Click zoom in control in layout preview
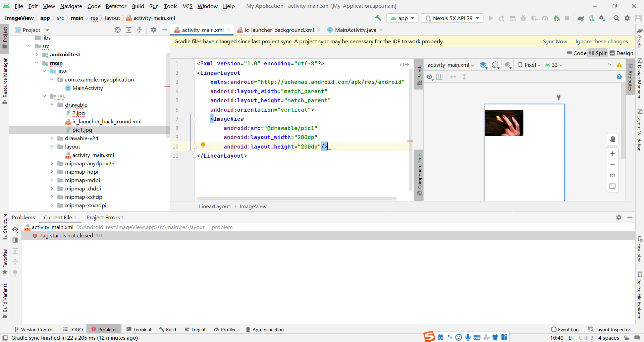Viewport: 644px width, 342px height. tap(612, 154)
